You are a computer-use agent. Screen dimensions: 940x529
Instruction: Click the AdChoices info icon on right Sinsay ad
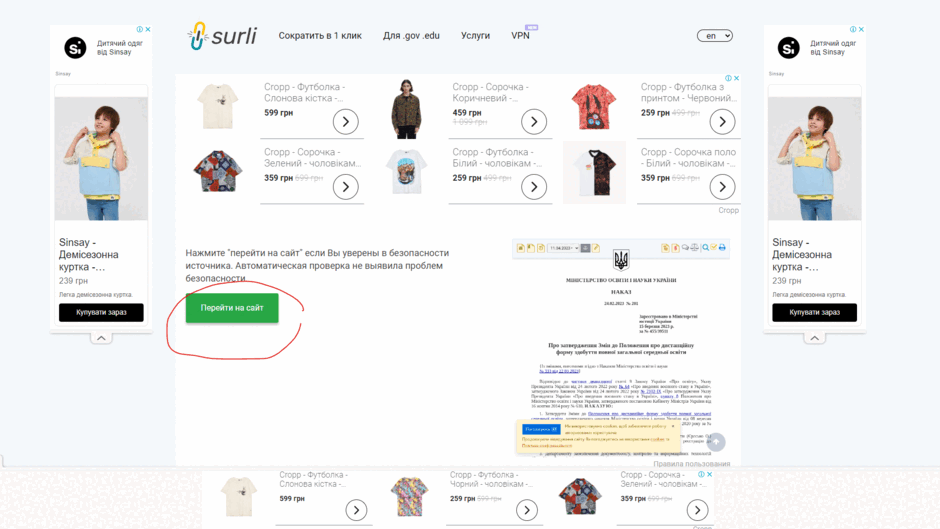[x=853, y=29]
